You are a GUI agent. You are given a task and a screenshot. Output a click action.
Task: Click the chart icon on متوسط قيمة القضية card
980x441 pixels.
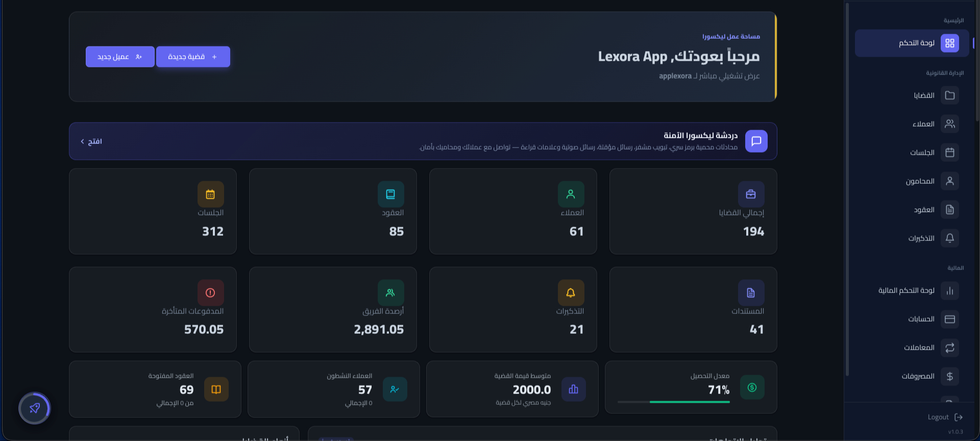(573, 389)
